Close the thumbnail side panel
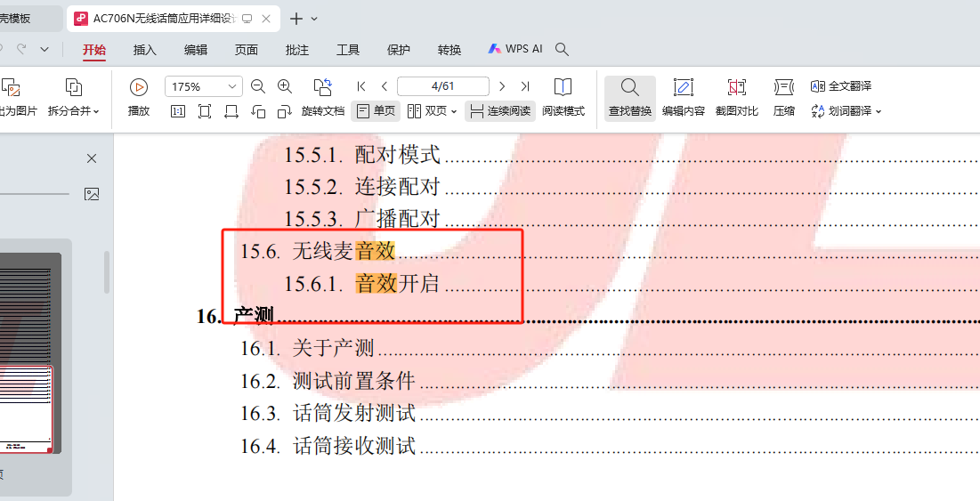The image size is (980, 501). tap(92, 158)
